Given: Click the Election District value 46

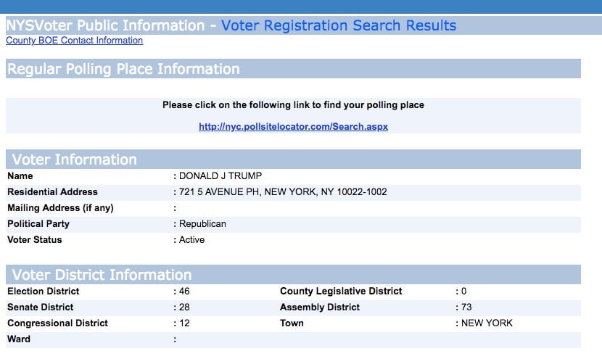Looking at the screenshot, I should pyautogui.click(x=184, y=291).
